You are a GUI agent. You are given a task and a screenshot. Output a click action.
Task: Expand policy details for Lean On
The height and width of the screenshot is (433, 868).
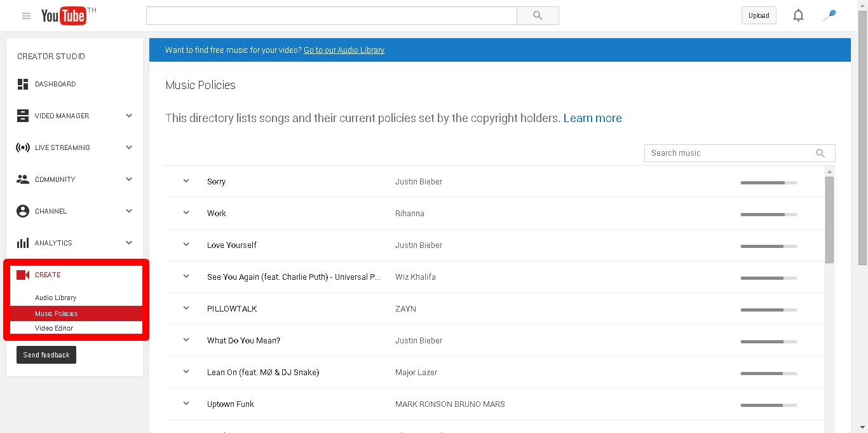(x=186, y=372)
